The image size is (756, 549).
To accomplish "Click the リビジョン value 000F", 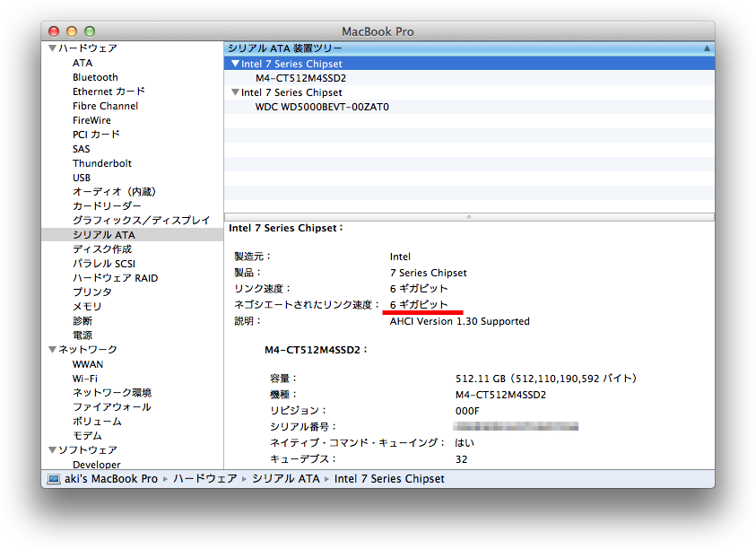I will [x=467, y=411].
